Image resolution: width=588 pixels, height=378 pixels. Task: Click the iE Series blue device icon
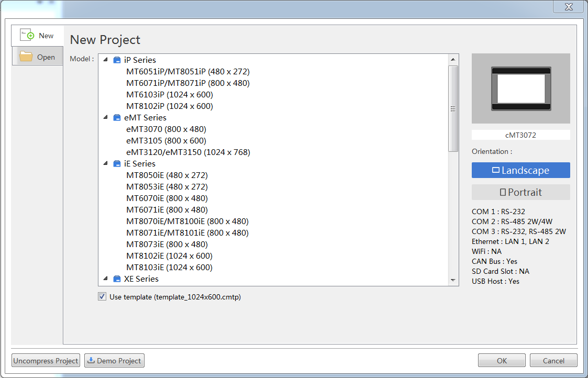tap(117, 164)
